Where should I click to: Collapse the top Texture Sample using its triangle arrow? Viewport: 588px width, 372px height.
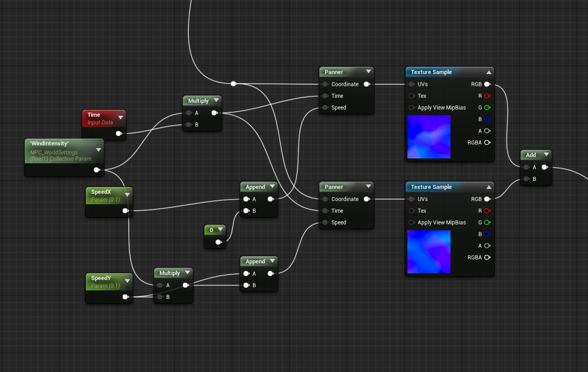click(489, 72)
